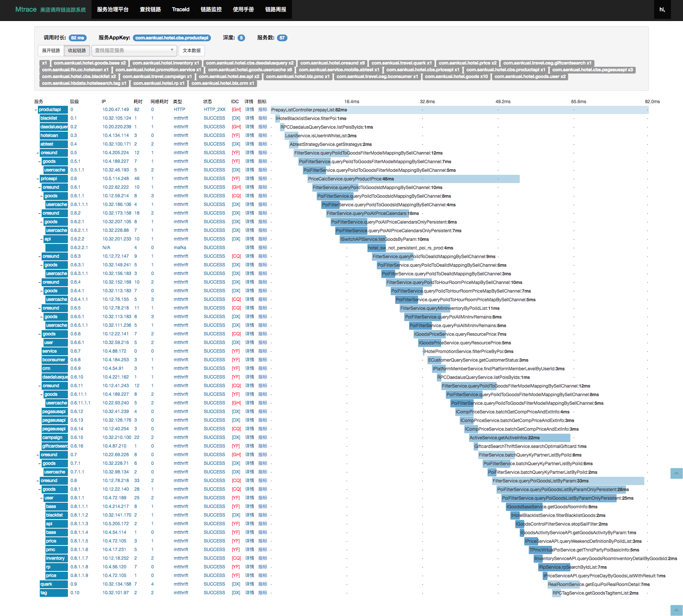Open 详情 for the hoteloan row 0.3
Image resolution: width=683 pixels, height=616 pixels.
pyautogui.click(x=250, y=135)
